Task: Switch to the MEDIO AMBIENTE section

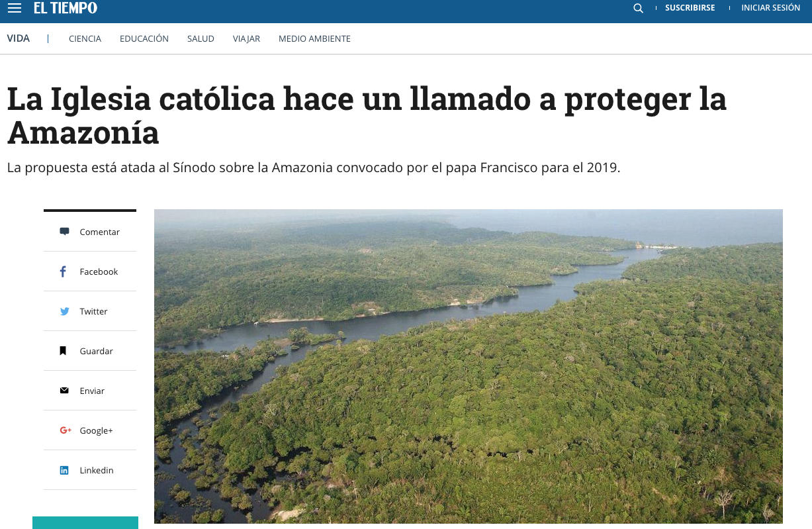Action: point(314,38)
